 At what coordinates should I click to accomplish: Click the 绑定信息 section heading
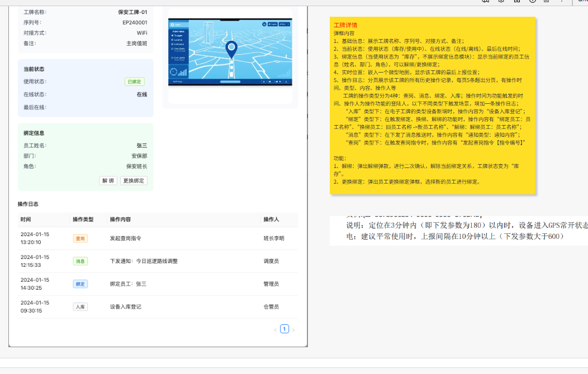pos(34,133)
